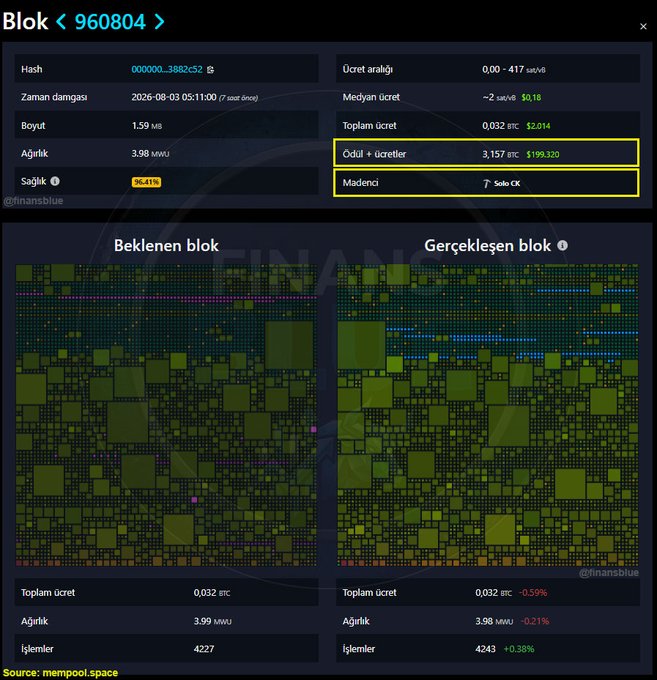This screenshot has height=680, width=657.
Task: Click the Beklenen blok heading
Action: tap(166, 245)
